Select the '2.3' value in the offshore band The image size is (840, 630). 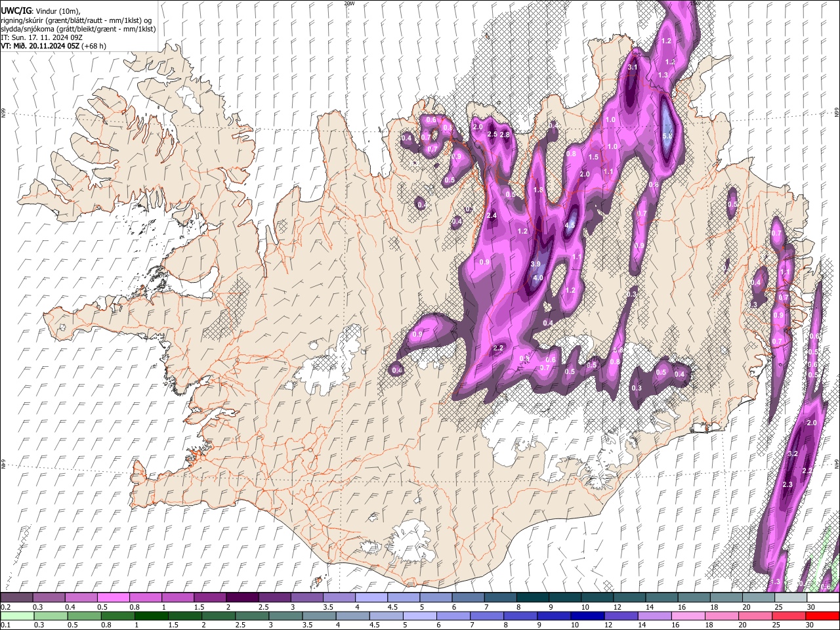[788, 485]
